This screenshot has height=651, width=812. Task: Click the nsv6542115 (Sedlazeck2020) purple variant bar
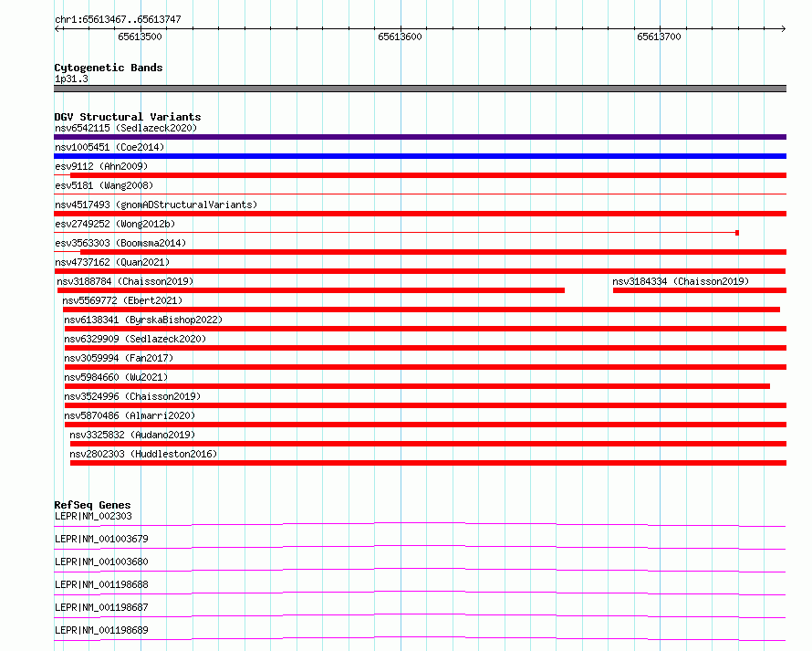(420, 137)
